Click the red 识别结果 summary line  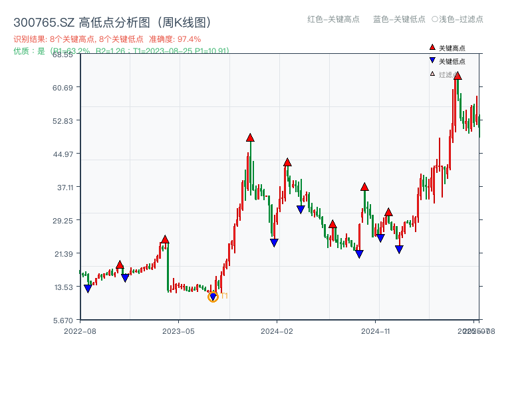107,39
